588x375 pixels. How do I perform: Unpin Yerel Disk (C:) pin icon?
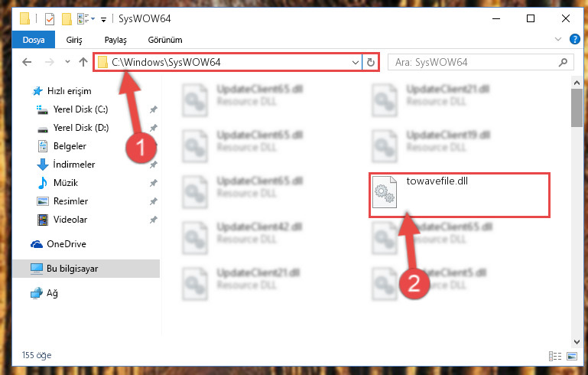point(154,109)
